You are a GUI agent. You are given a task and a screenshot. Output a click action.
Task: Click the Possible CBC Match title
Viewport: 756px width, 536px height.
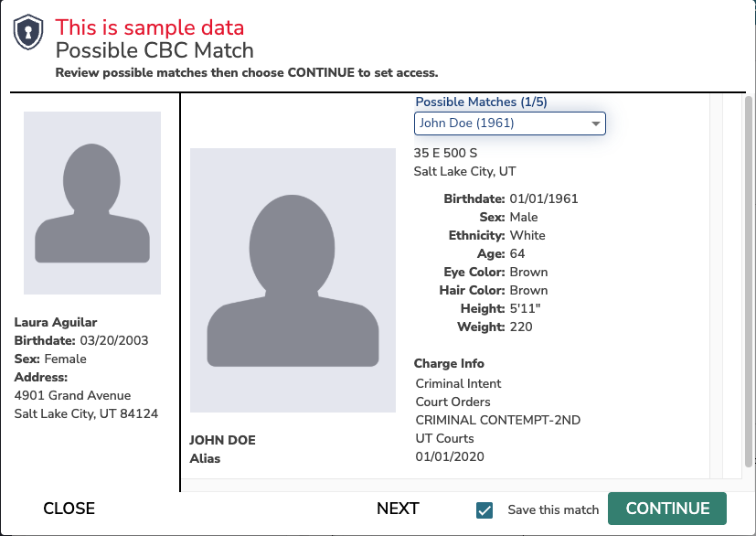(154, 50)
